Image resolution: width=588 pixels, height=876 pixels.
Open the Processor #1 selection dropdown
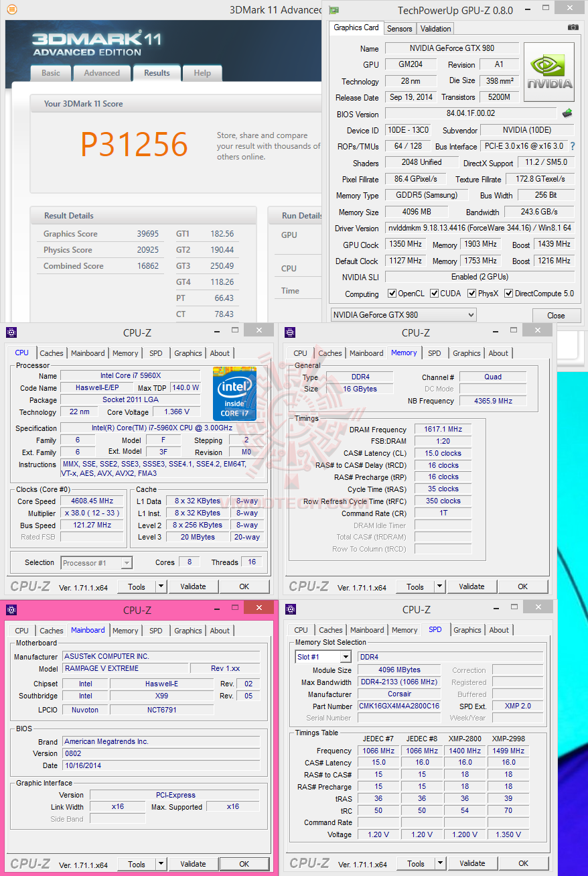click(97, 563)
